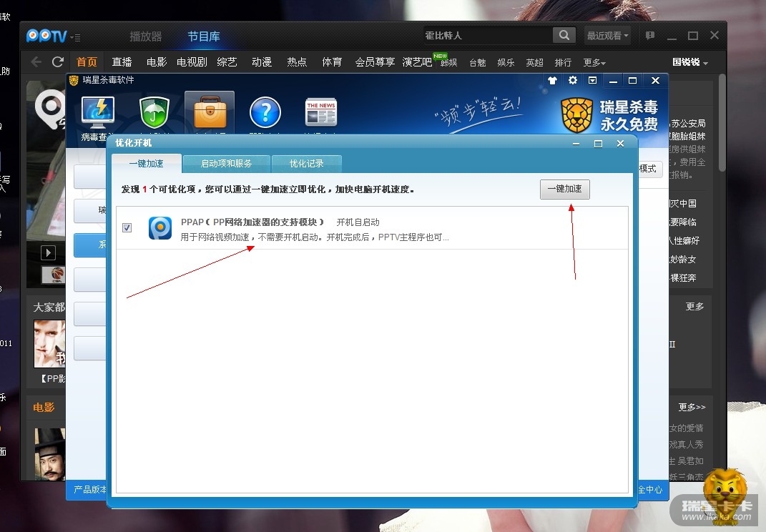Viewport: 766px width, 532px height.
Task: Open 台魅 link in PPTV navigation
Action: [478, 62]
